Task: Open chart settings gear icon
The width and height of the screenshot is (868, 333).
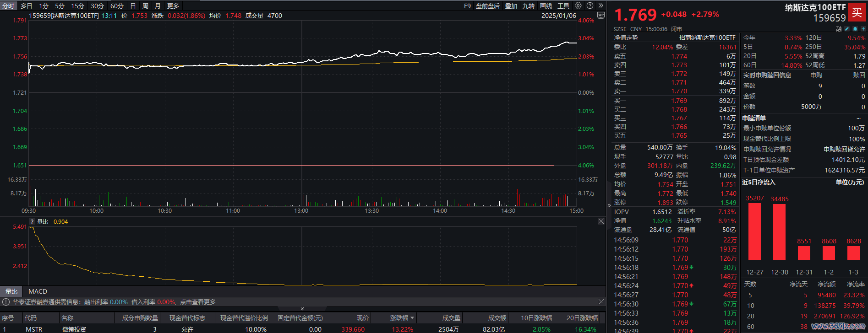Action: click(x=578, y=6)
